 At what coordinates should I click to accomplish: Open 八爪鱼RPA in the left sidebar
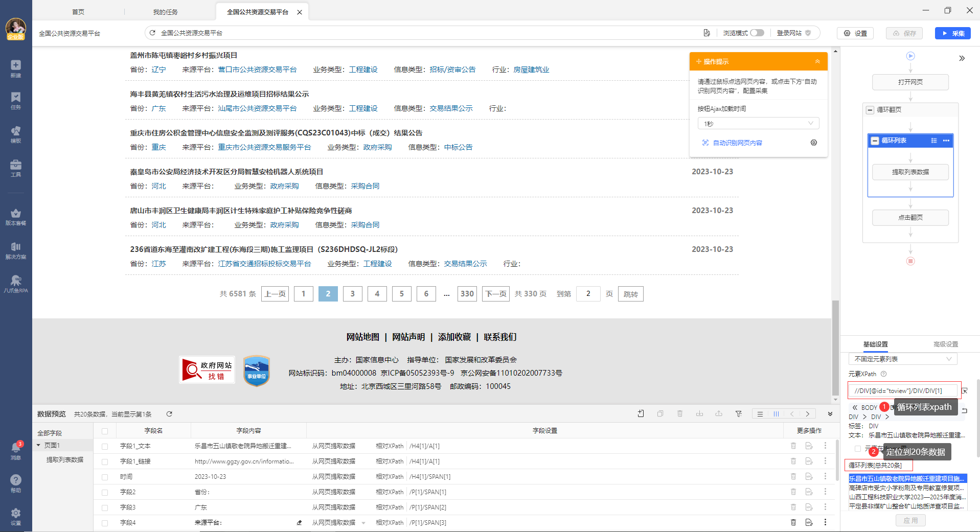[16, 284]
